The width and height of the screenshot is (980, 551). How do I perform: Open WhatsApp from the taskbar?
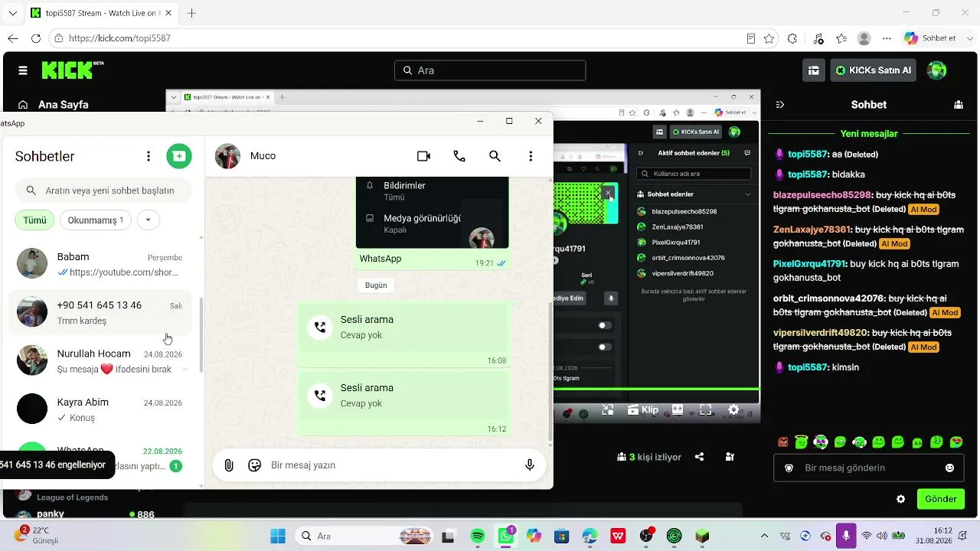(506, 536)
